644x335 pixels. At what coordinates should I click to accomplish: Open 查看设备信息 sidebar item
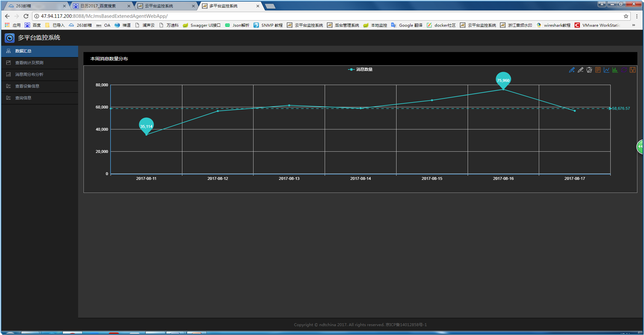pos(27,86)
